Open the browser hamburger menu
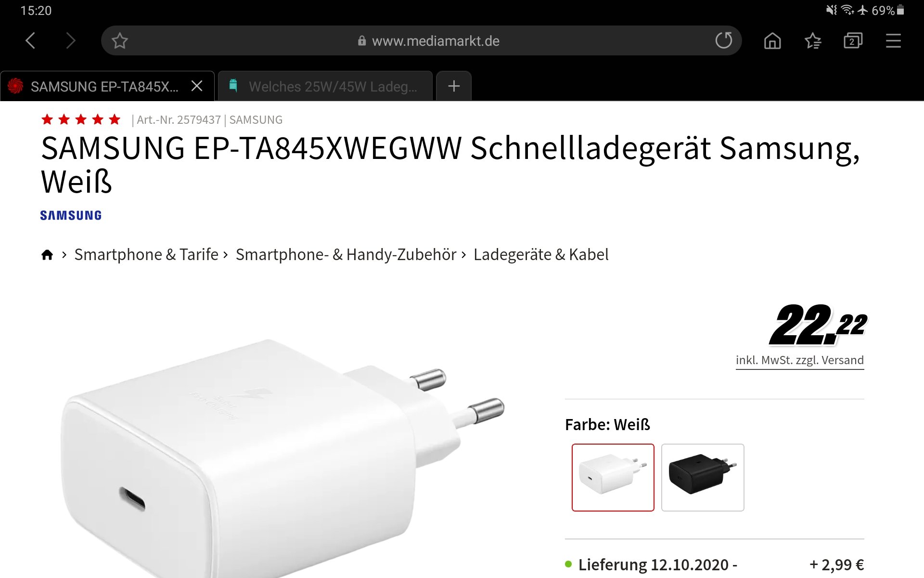The width and height of the screenshot is (924, 578). pyautogui.click(x=893, y=41)
